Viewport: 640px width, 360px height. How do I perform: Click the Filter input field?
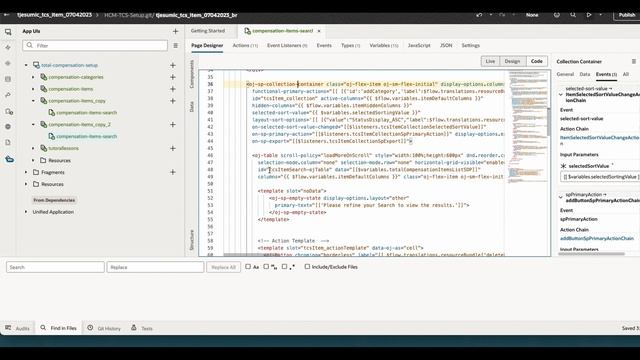[x=95, y=46]
